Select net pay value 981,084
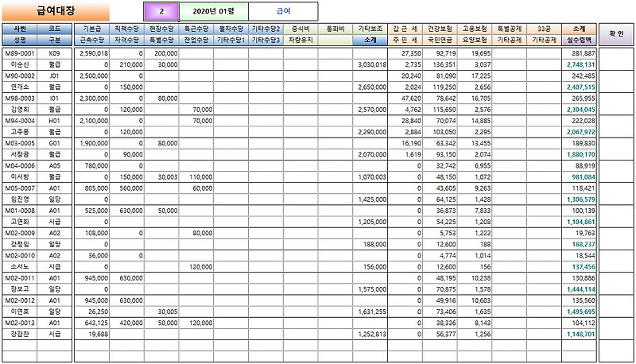636x364 pixels. [x=579, y=177]
